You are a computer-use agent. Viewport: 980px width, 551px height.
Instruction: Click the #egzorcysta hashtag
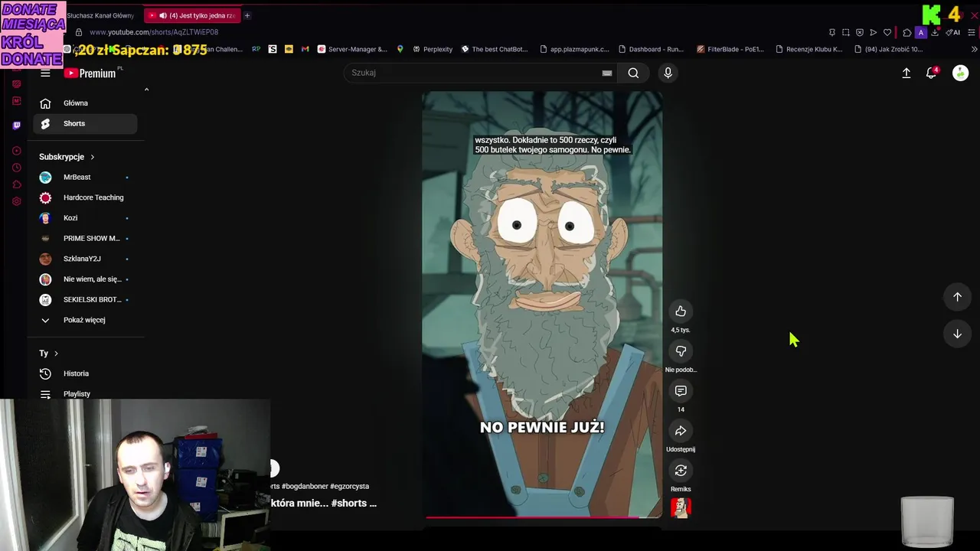pos(350,486)
